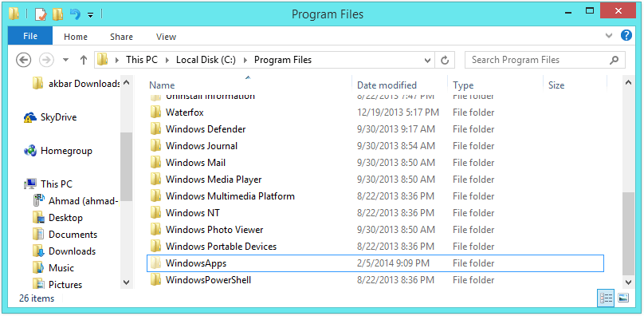644x316 pixels.
Task: Click the Explorer folder icon in title bar
Action: [x=14, y=14]
